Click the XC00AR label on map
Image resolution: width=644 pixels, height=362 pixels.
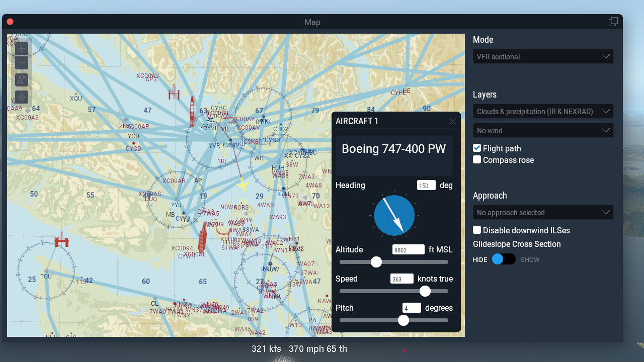[174, 181]
